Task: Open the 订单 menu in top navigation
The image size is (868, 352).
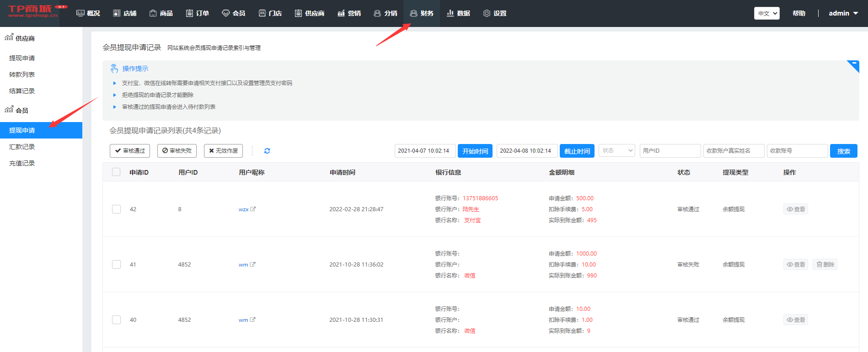Action: point(198,13)
